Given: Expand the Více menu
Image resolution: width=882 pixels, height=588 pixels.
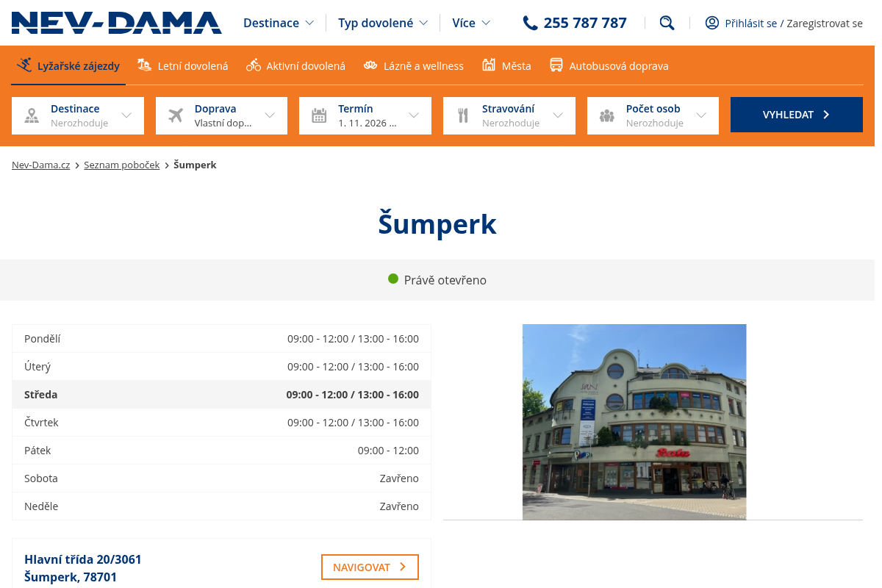Looking at the screenshot, I should pyautogui.click(x=471, y=23).
